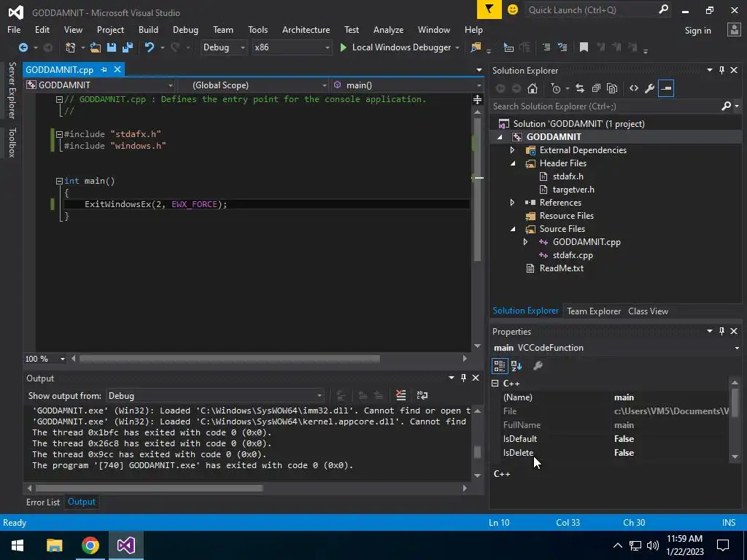Toggle Word Wrap in Output panel
747x560 pixels.
(x=422, y=395)
